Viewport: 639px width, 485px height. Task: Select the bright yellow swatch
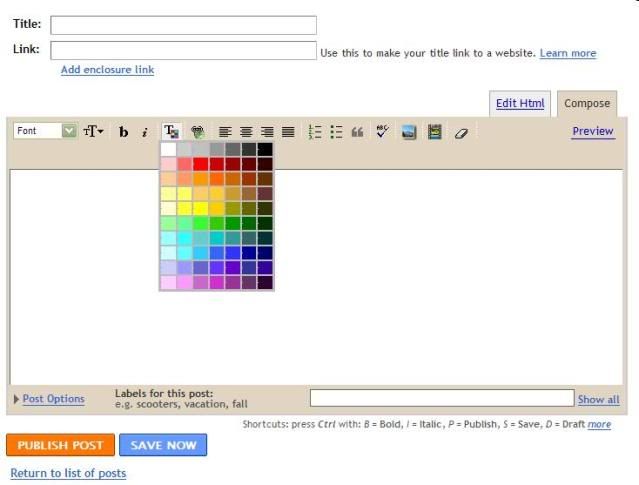click(201, 209)
